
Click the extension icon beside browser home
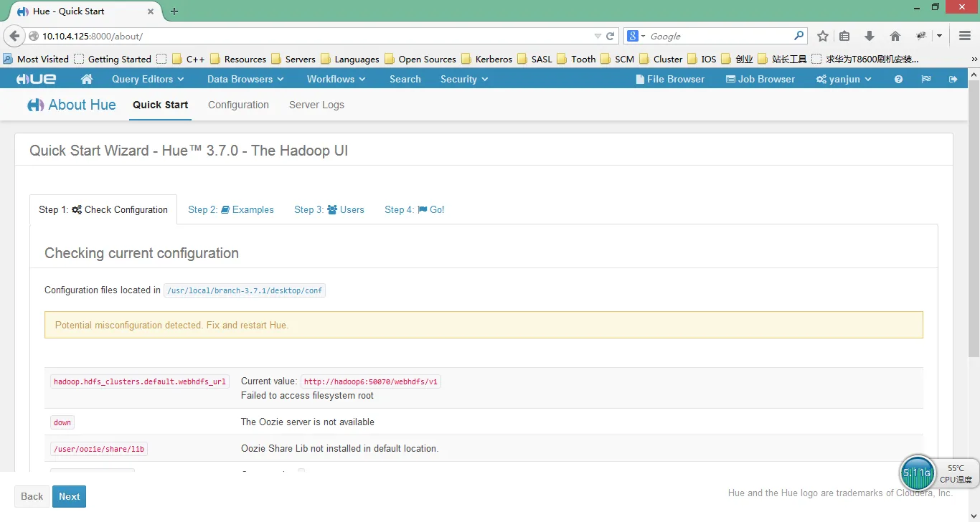(922, 36)
